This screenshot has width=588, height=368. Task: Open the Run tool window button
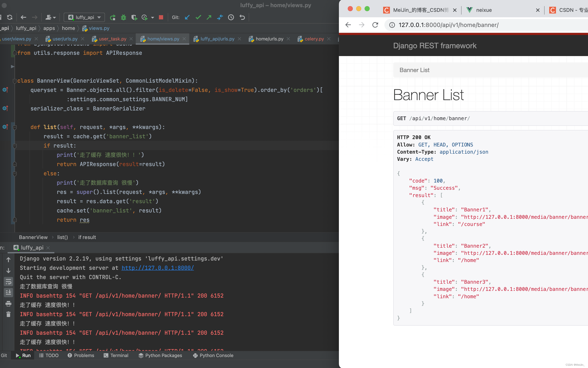(x=23, y=355)
